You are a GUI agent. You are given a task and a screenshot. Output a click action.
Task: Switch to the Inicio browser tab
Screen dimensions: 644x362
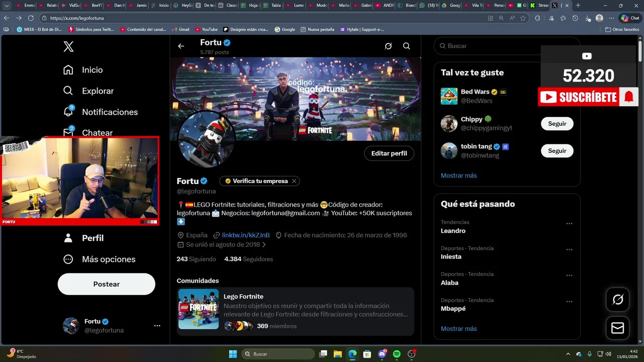(160, 6)
